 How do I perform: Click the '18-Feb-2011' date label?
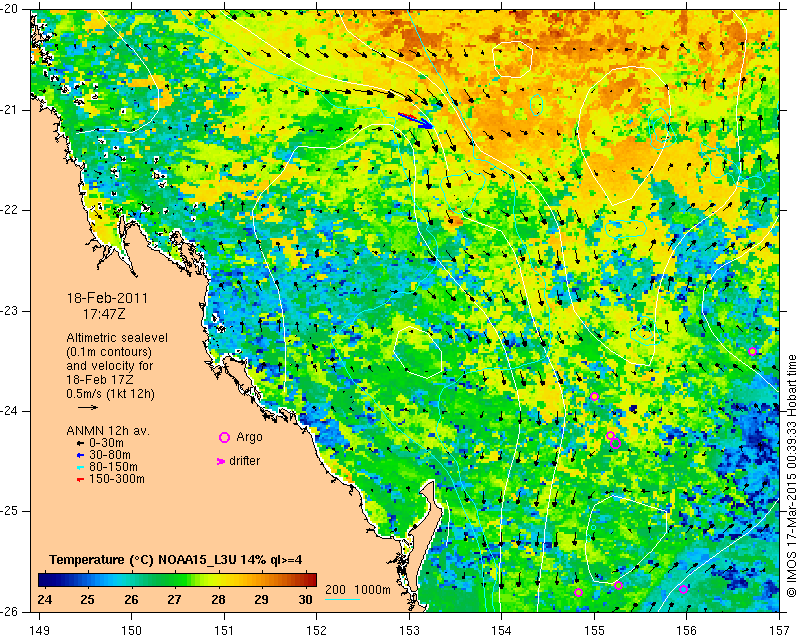coord(107,298)
